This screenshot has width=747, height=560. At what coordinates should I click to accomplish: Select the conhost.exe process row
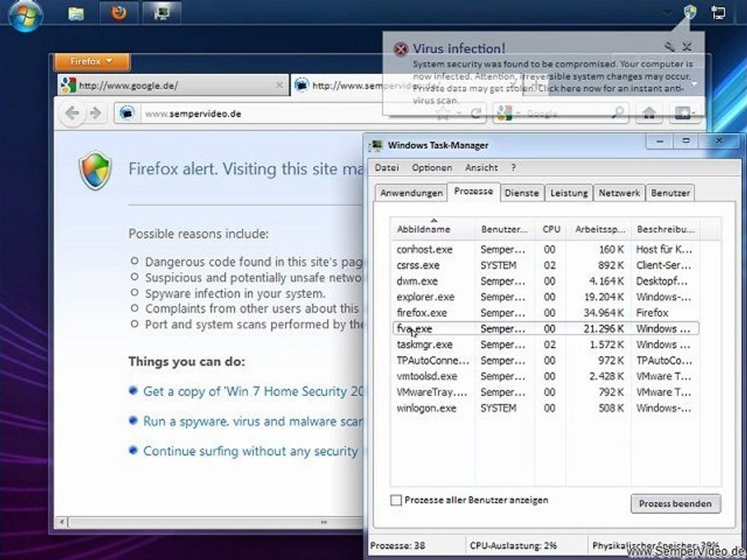tap(545, 249)
